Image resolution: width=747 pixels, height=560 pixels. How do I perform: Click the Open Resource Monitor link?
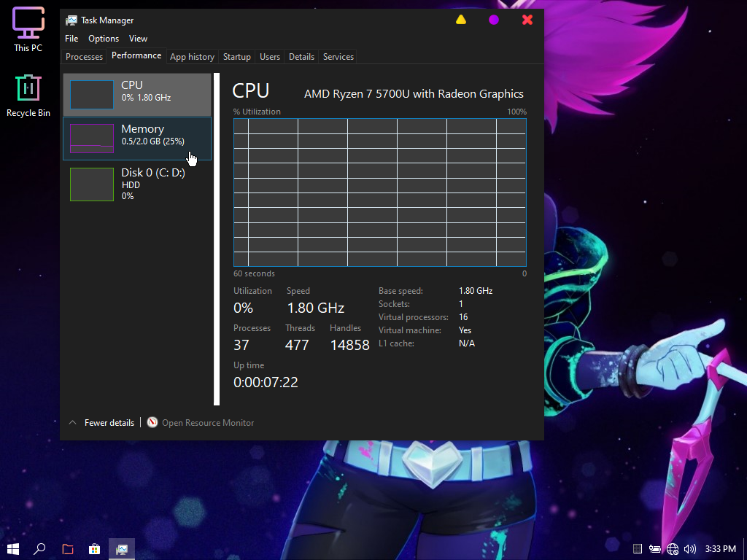[x=208, y=422]
